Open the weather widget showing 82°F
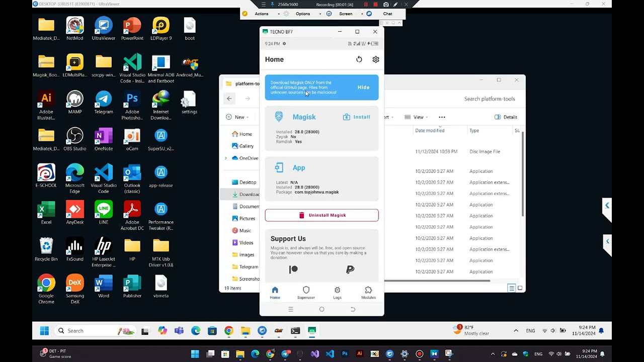 [471, 330]
